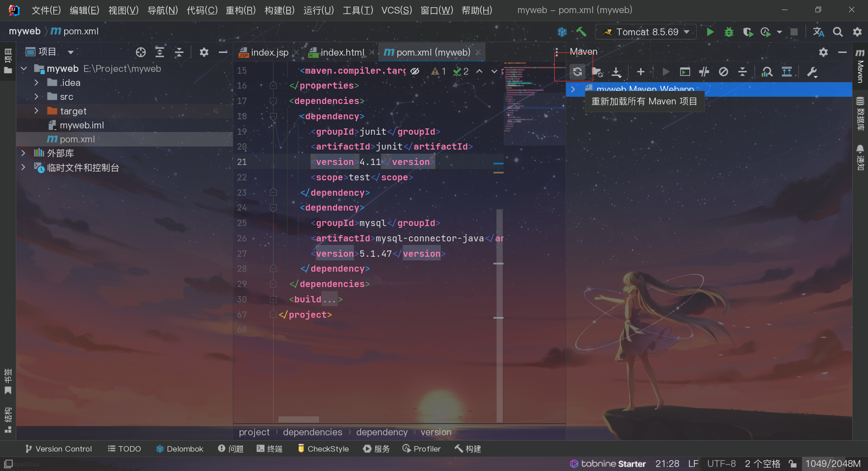Click the profiler run icon
The image size is (868, 471).
click(765, 32)
